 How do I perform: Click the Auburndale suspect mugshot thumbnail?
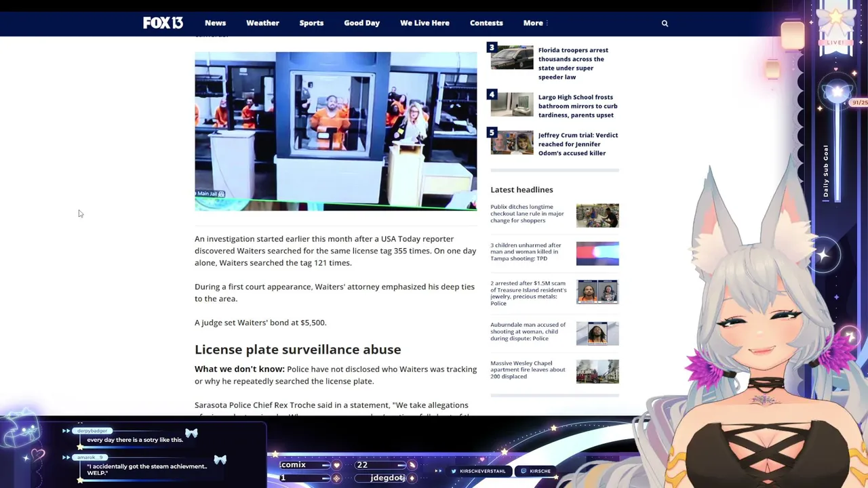coord(597,333)
